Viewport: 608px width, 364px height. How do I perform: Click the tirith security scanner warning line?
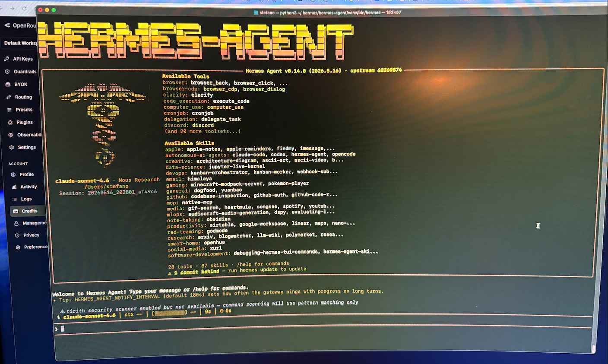click(209, 306)
